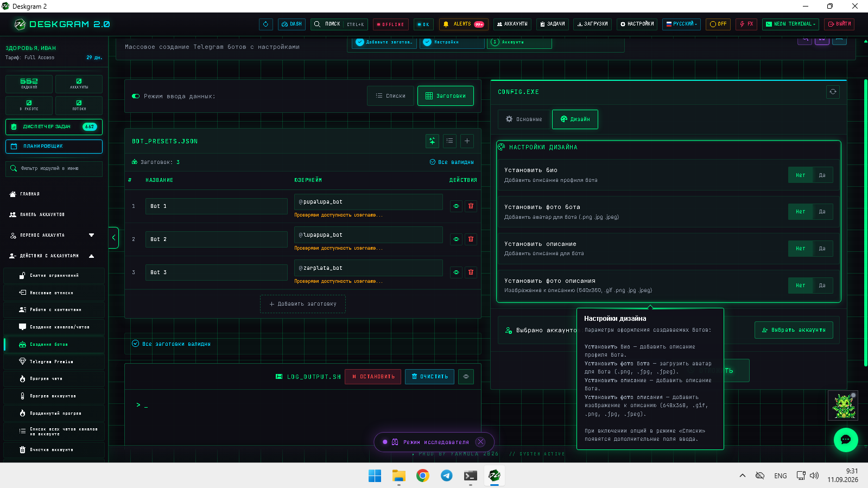Open Настройки in the top bar
The height and width of the screenshot is (488, 868).
[637, 24]
